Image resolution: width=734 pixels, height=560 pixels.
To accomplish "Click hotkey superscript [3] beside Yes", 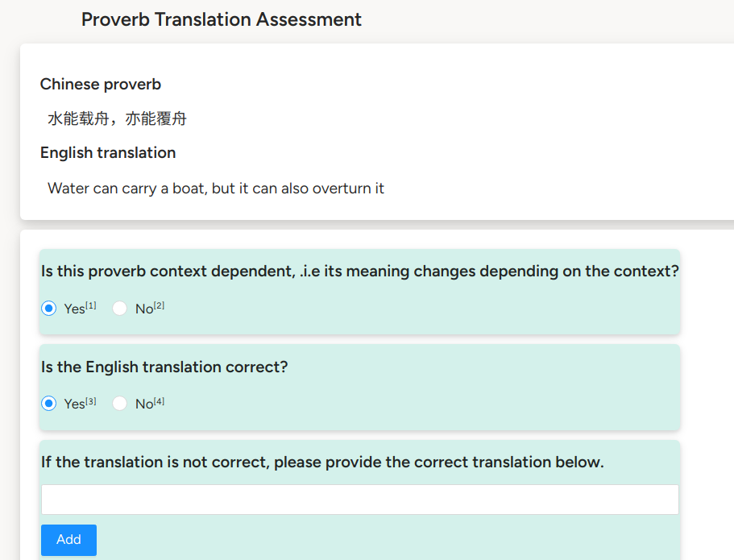I will [x=91, y=400].
